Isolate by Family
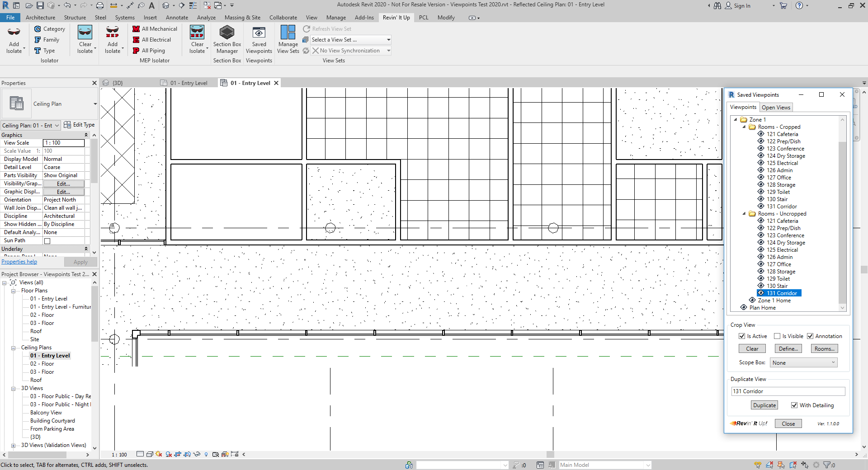 [x=47, y=40]
